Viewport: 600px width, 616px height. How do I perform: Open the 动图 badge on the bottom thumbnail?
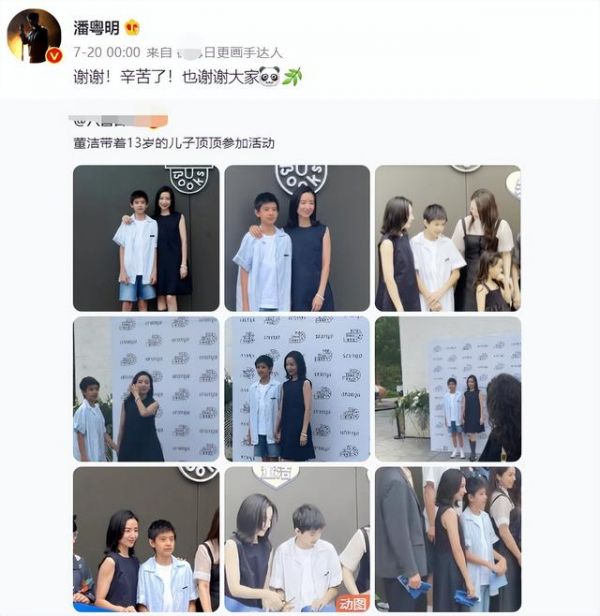[352, 603]
